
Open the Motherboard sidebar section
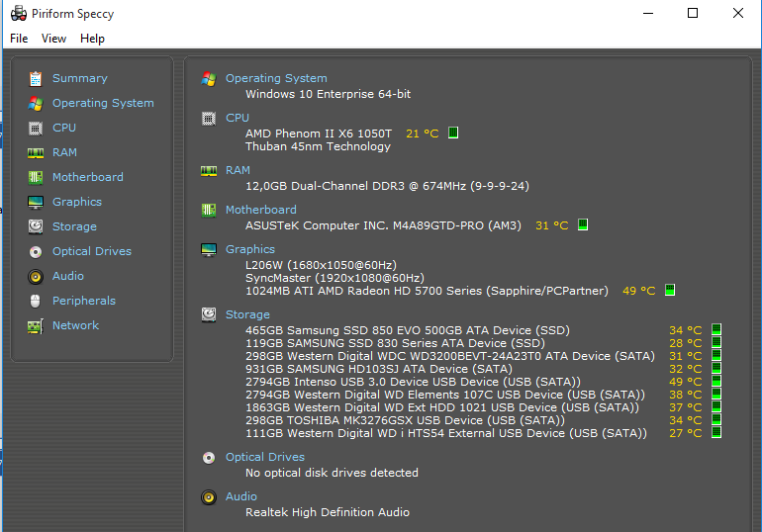click(x=88, y=177)
